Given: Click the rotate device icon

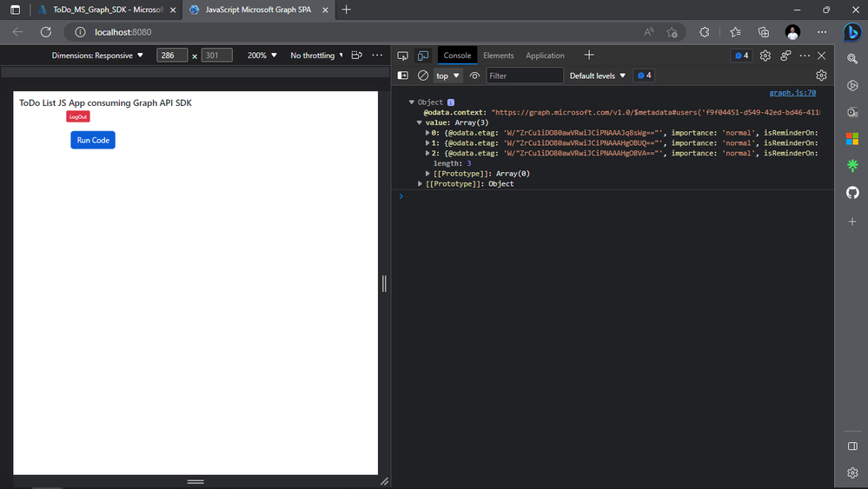Looking at the screenshot, I should tap(357, 56).
